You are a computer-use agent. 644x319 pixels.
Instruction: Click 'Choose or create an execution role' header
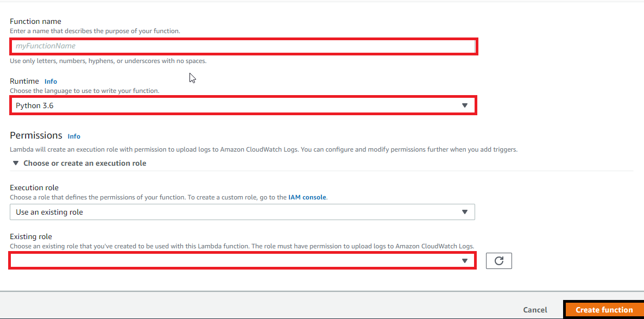[84, 162]
